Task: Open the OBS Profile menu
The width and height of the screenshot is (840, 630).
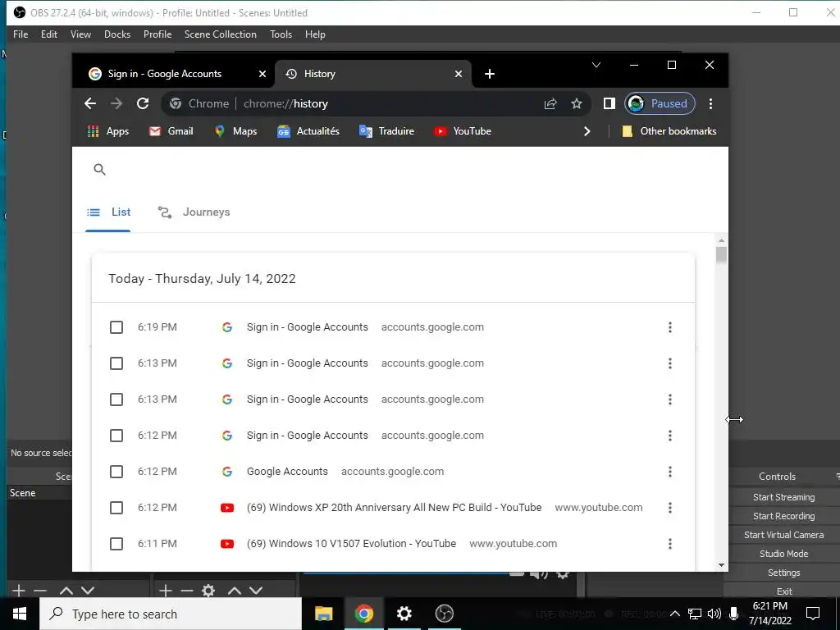Action: pyautogui.click(x=157, y=34)
